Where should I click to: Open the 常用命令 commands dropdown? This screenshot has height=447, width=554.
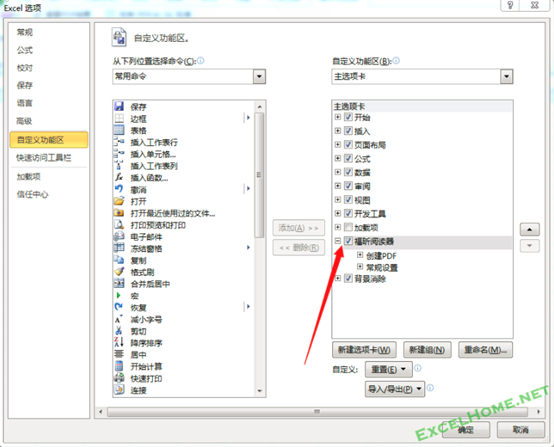tap(259, 76)
